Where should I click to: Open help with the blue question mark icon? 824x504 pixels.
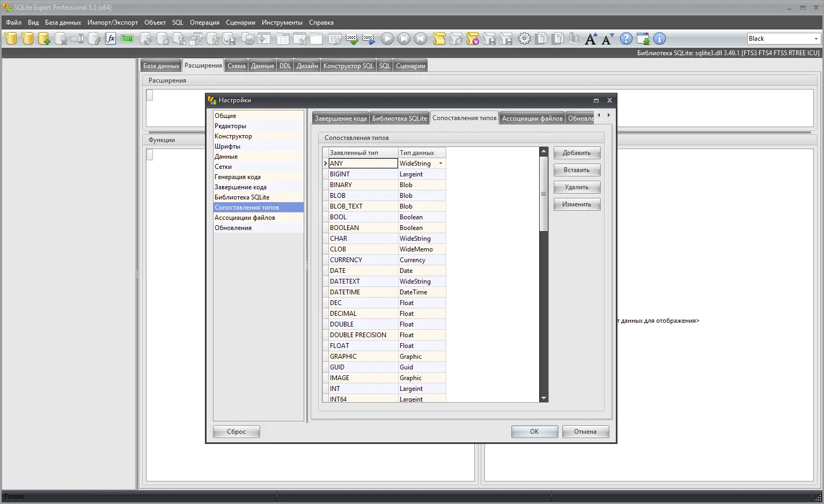[x=626, y=39]
